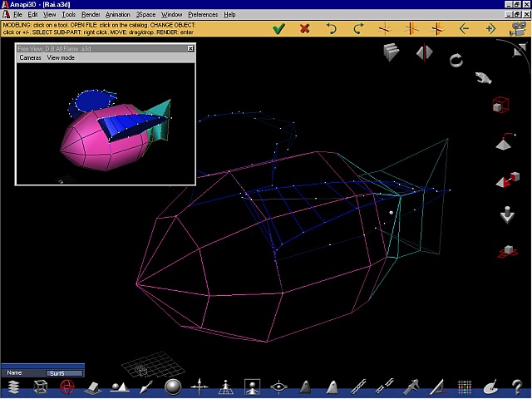Open the Cameras menu in Free View
The image size is (532, 399).
pos(30,58)
